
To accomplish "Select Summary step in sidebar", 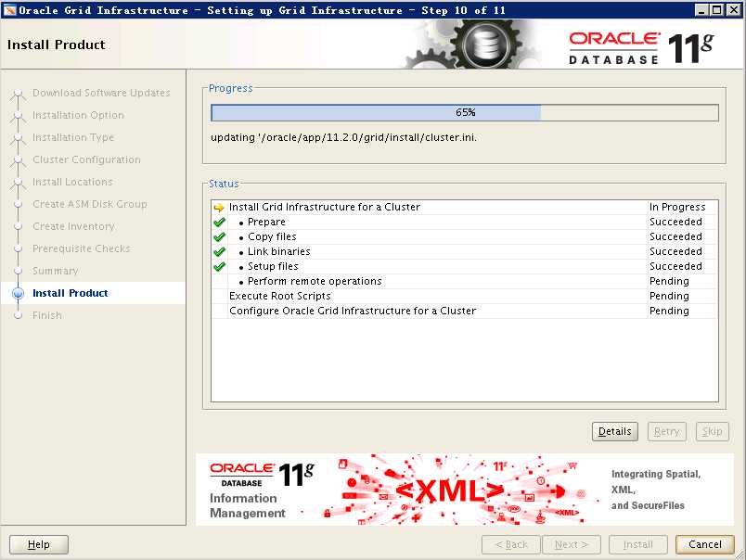I will tap(55, 271).
